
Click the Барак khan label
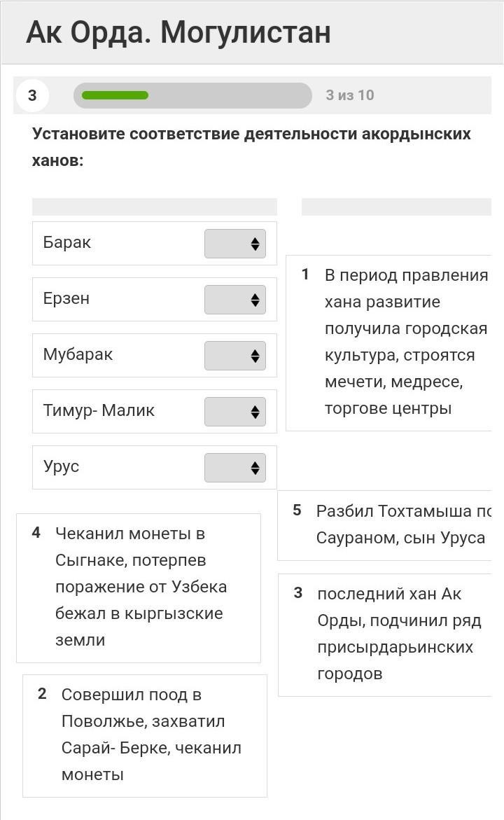coord(67,243)
